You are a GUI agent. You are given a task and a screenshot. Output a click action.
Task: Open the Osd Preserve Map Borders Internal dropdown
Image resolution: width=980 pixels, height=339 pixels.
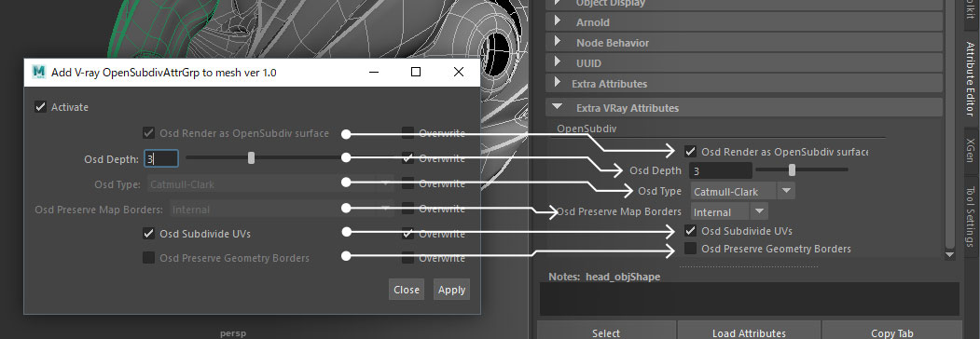(729, 211)
